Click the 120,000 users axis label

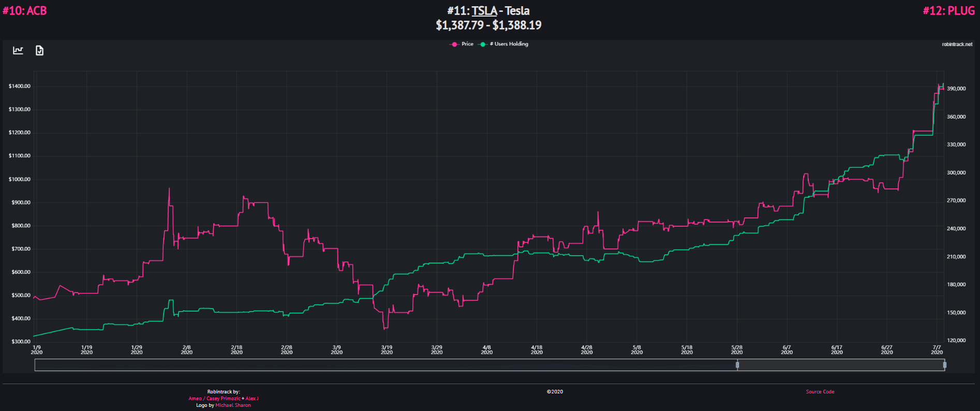[x=956, y=341]
